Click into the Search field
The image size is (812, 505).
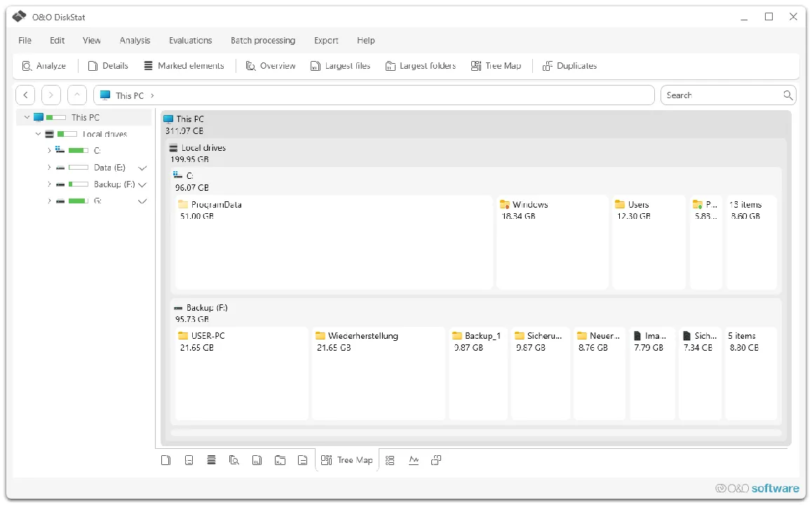[723, 95]
